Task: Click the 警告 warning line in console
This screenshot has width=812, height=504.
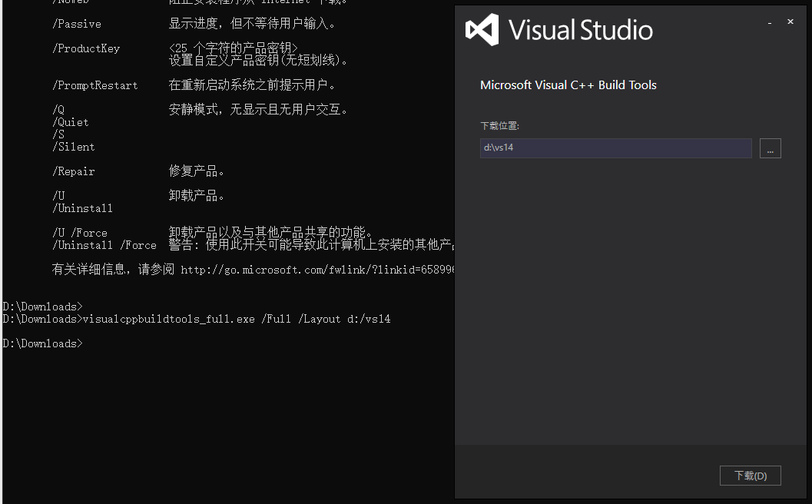Action: click(x=311, y=244)
